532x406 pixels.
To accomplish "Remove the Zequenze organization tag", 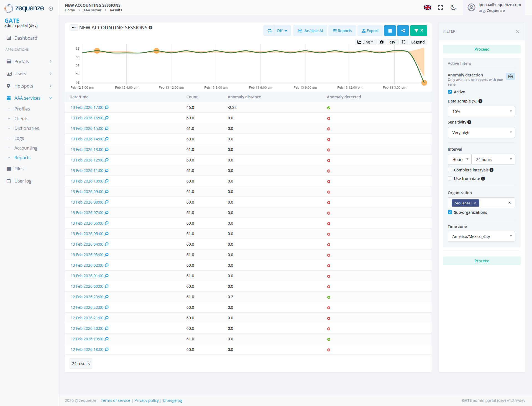I will [x=475, y=203].
